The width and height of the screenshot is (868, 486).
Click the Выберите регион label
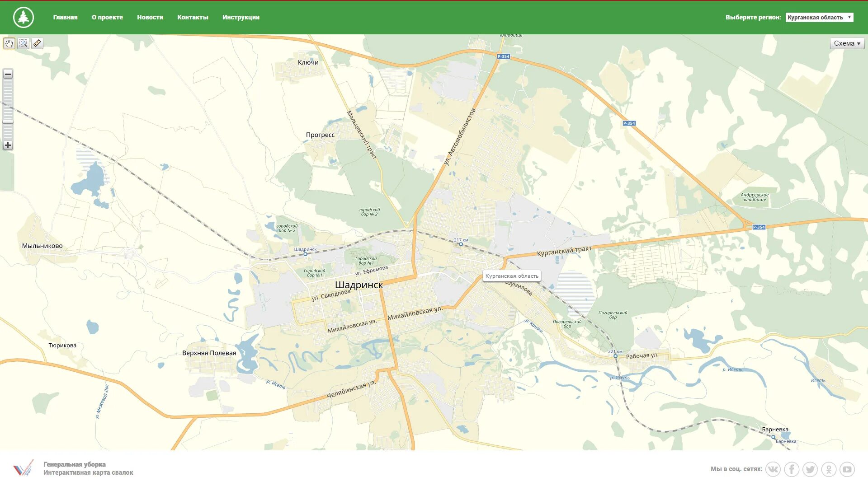pos(753,17)
